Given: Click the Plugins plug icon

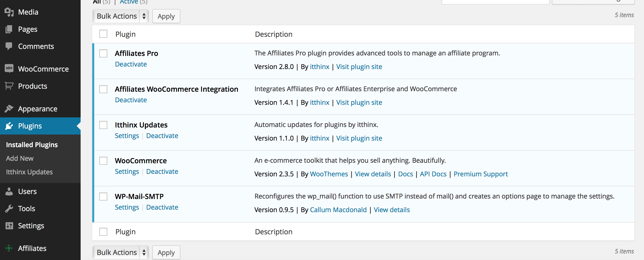Looking at the screenshot, I should coord(9,126).
